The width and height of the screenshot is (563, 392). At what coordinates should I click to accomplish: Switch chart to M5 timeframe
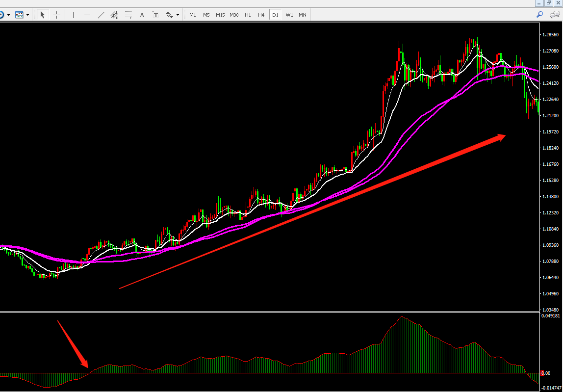pos(206,15)
